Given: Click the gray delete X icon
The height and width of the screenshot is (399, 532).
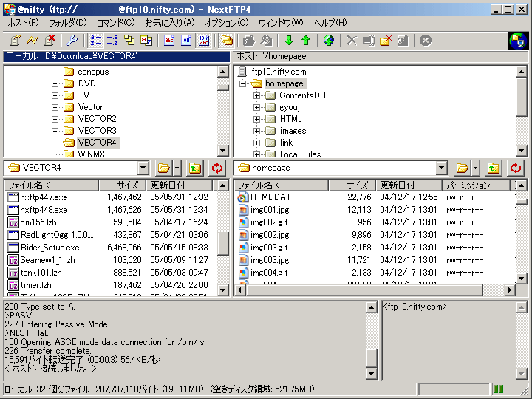Looking at the screenshot, I should click(352, 41).
